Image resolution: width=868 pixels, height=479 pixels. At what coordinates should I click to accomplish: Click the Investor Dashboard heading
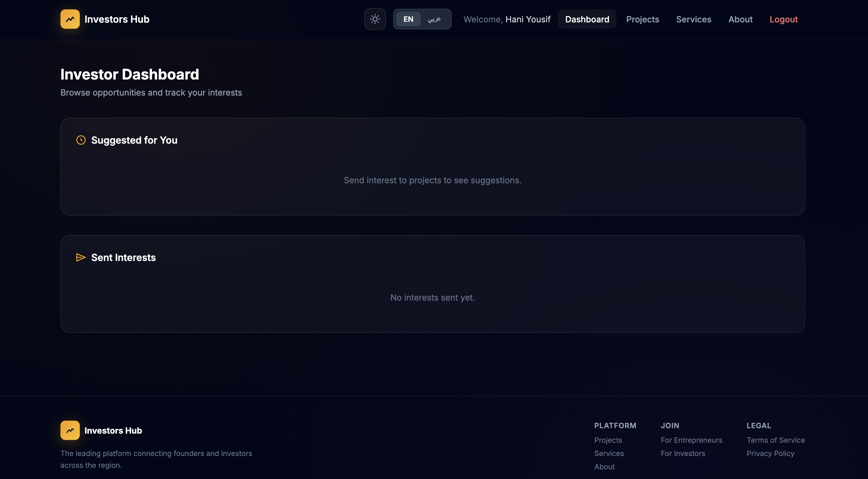pyautogui.click(x=130, y=74)
